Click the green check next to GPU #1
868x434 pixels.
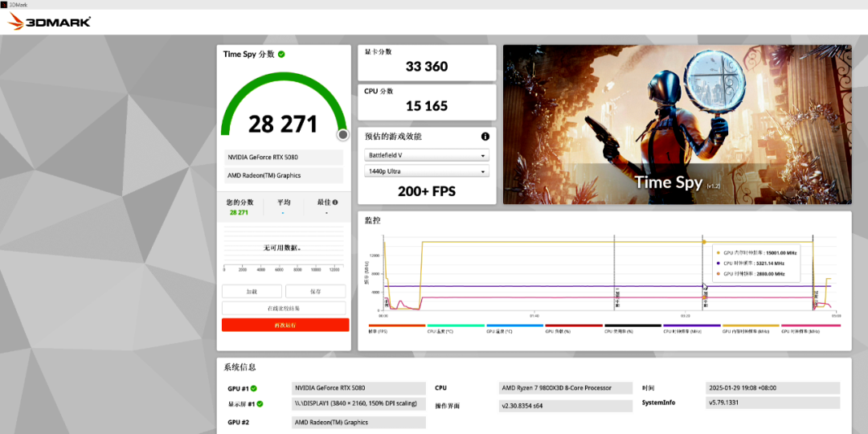click(253, 389)
